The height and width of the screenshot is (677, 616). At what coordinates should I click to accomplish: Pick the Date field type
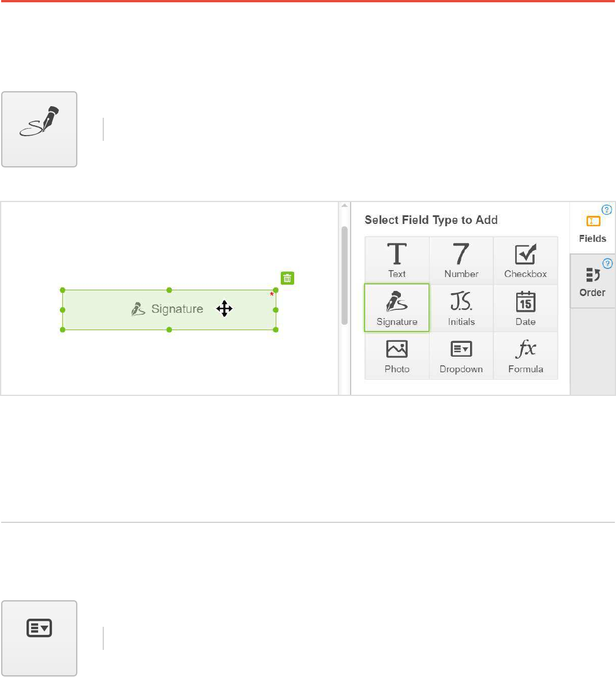[525, 308]
